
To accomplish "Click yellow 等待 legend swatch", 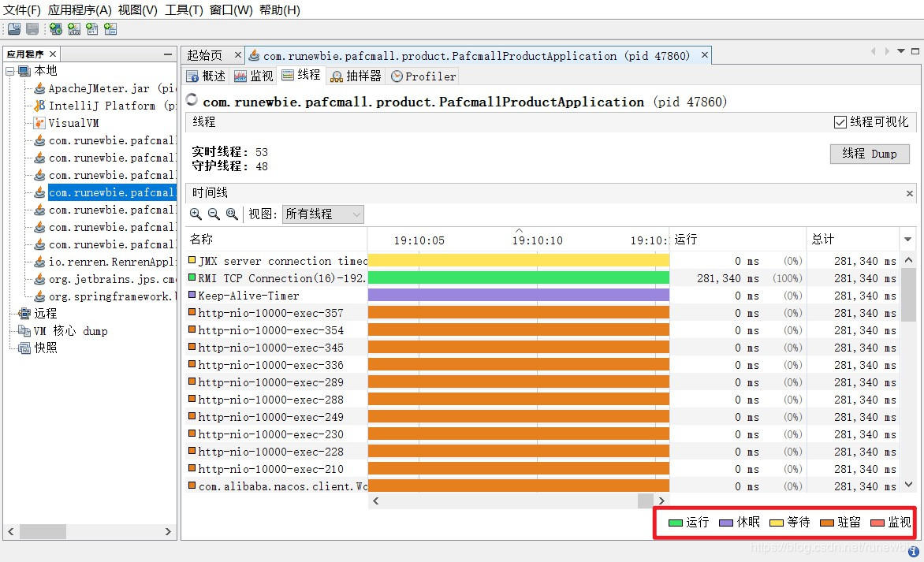I will (x=776, y=523).
